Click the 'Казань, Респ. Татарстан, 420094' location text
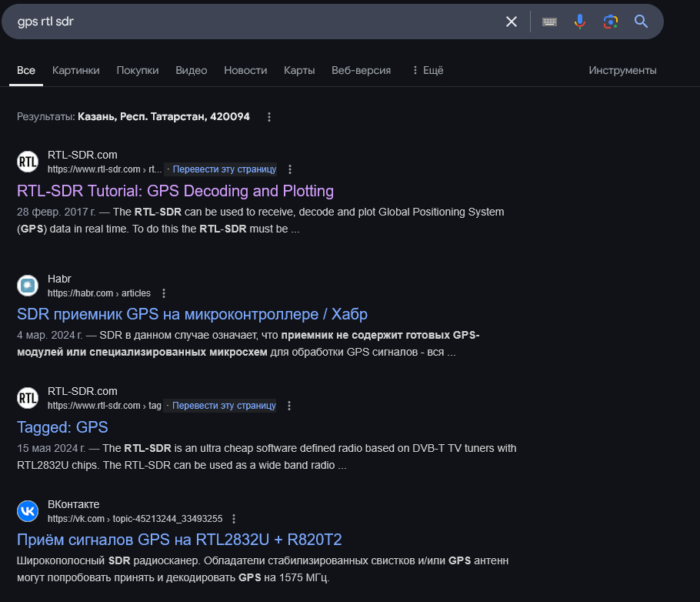 163,117
